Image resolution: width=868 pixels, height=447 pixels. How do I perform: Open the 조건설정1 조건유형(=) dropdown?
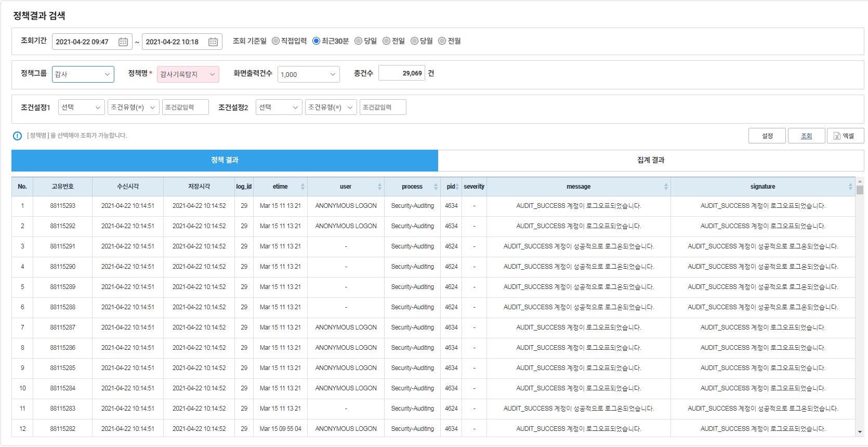[134, 107]
